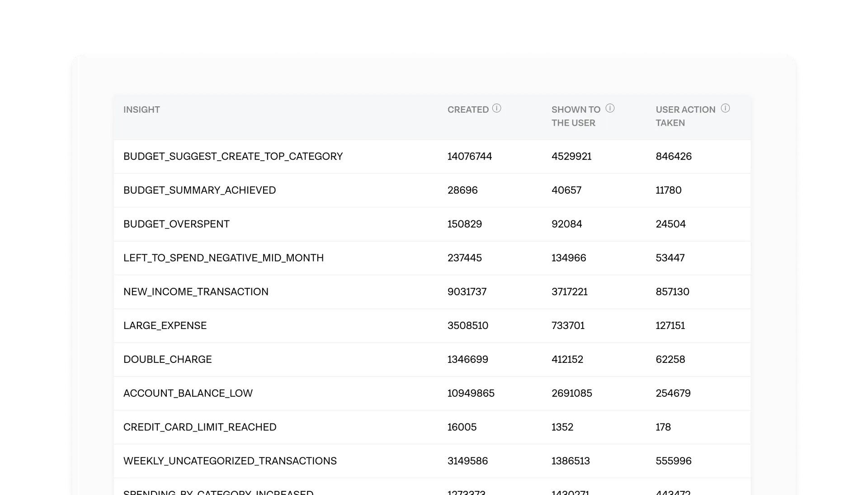Click the WEEKLY_UNCATEGORIZED_TRANSACTIONS insight name
Screen dimensions: 868x495
[230, 461]
